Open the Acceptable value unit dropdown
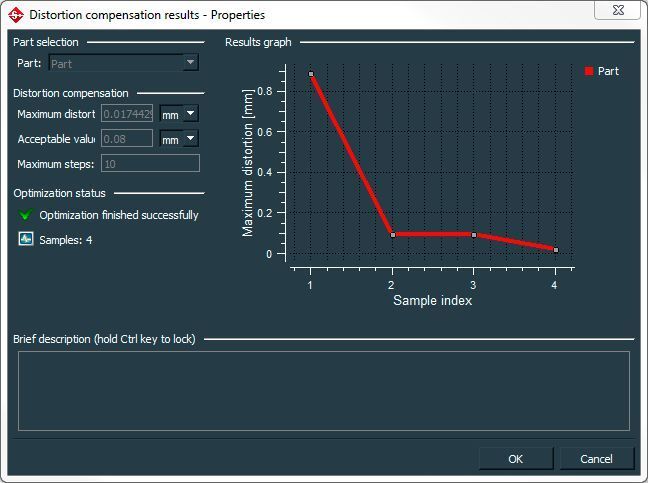 [191, 138]
